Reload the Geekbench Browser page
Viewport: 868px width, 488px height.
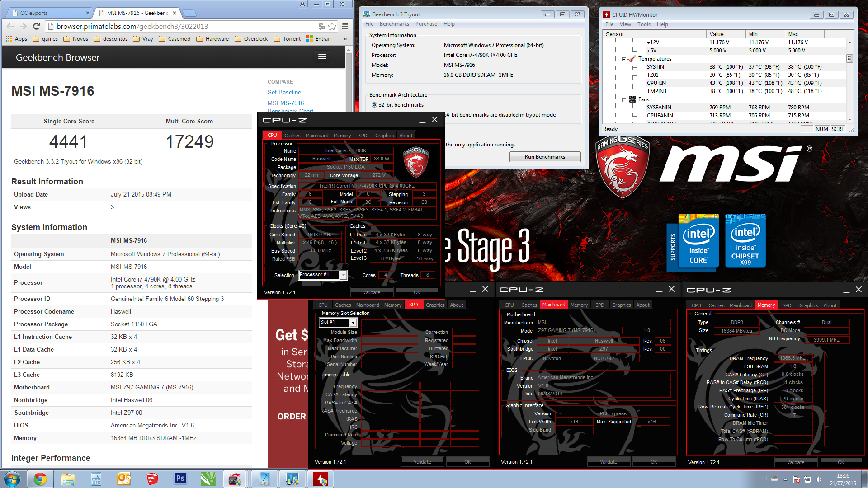(x=36, y=26)
